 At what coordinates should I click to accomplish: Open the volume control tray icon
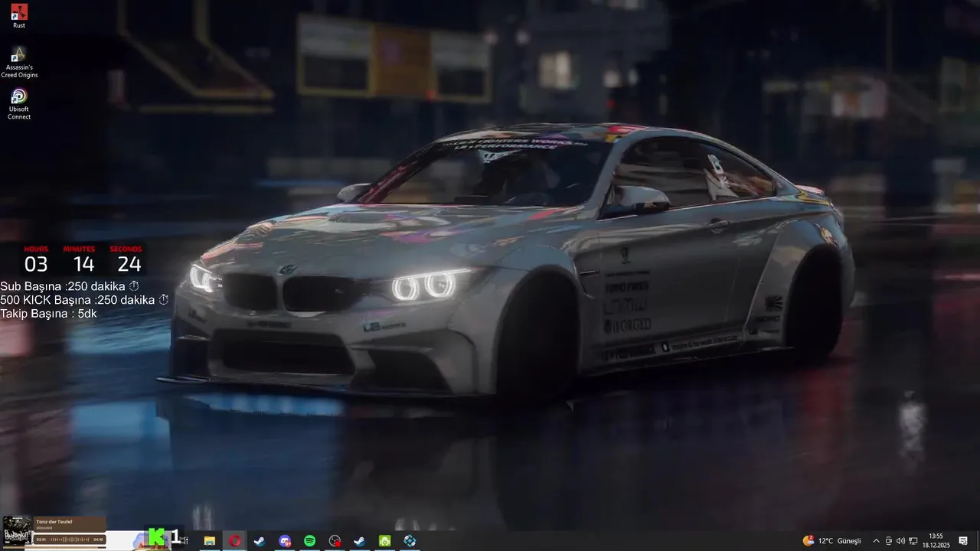click(900, 541)
